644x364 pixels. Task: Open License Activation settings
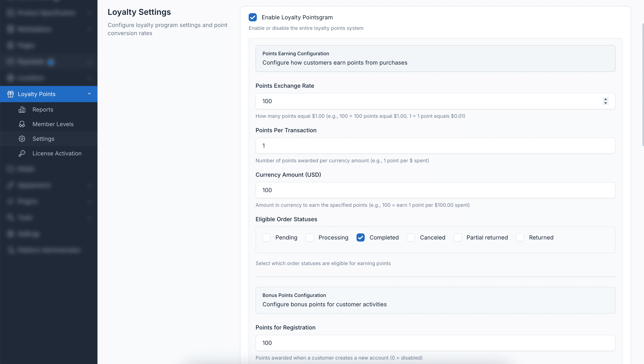tap(57, 153)
